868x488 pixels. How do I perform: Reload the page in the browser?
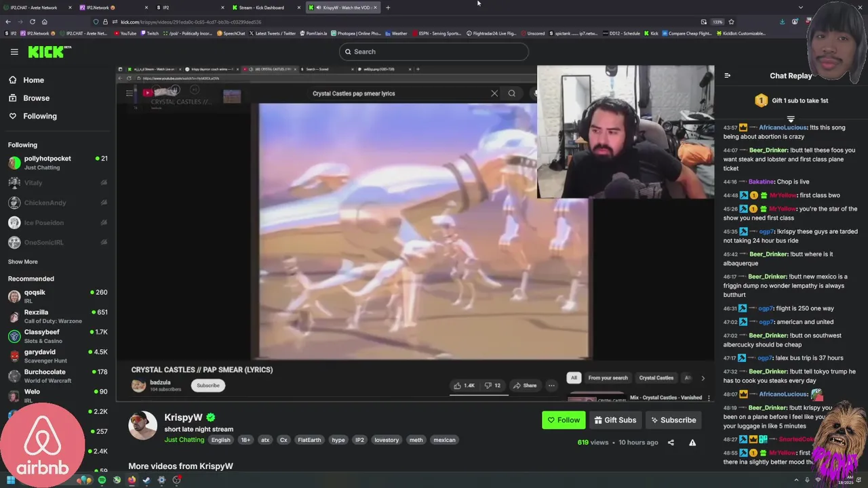[32, 22]
